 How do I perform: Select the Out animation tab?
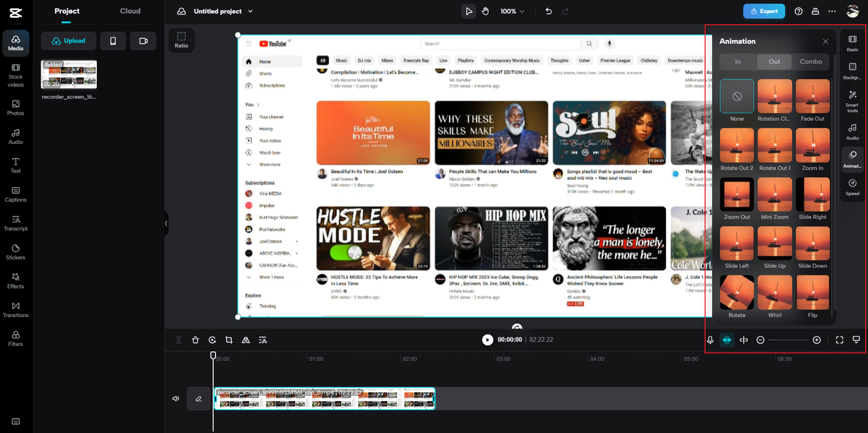(774, 62)
